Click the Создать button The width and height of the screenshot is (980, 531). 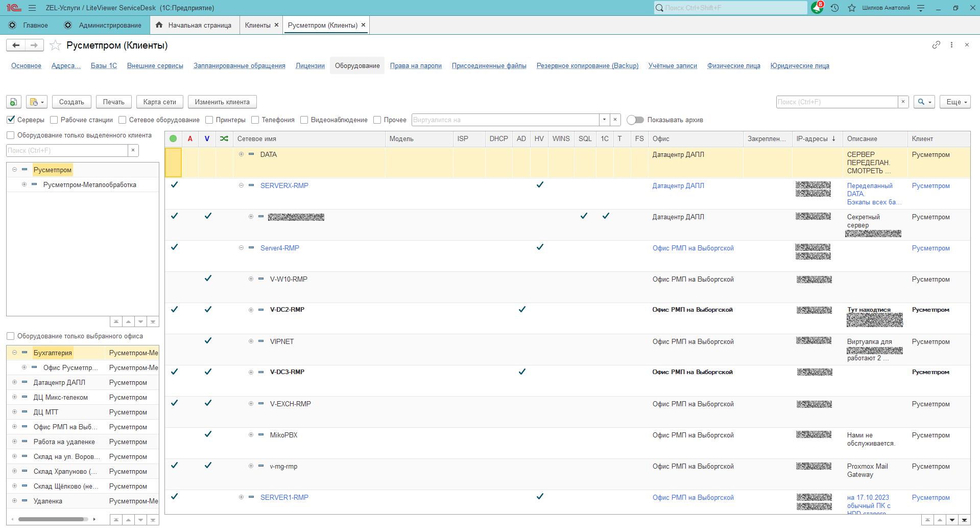[x=71, y=102]
